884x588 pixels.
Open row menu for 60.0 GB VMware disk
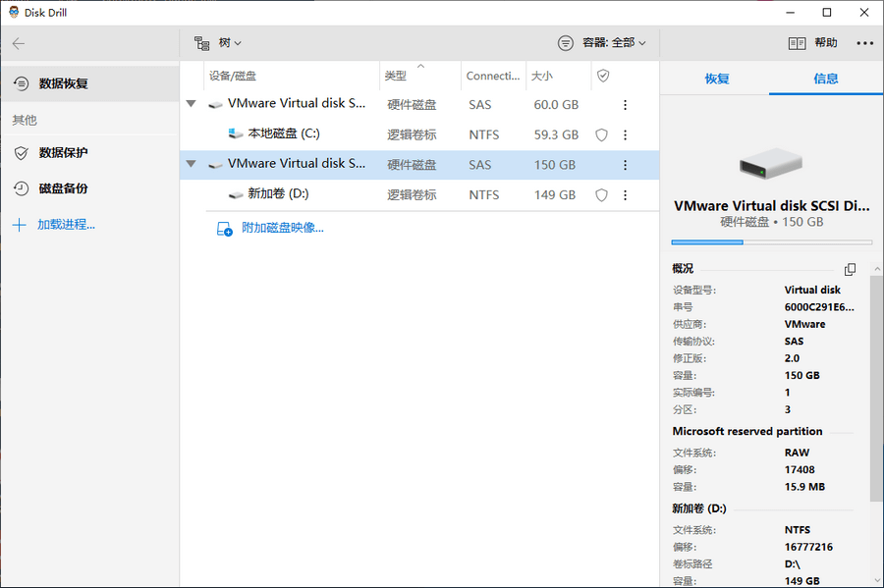tap(625, 105)
